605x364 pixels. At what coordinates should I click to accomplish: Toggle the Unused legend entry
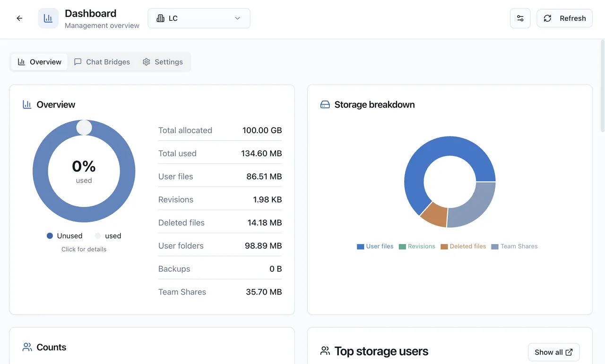click(65, 236)
